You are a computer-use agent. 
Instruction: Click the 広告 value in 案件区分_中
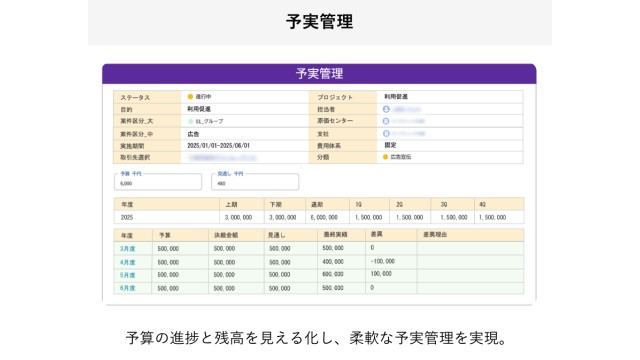(193, 134)
